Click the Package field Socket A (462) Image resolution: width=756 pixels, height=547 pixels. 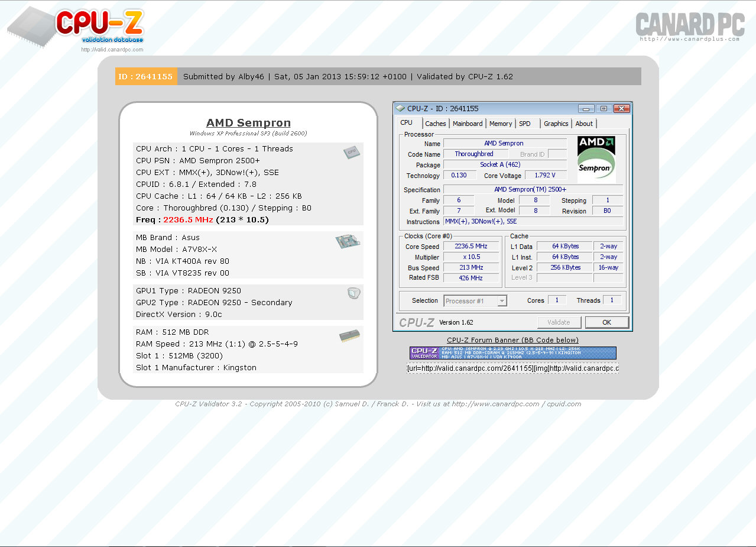click(505, 165)
